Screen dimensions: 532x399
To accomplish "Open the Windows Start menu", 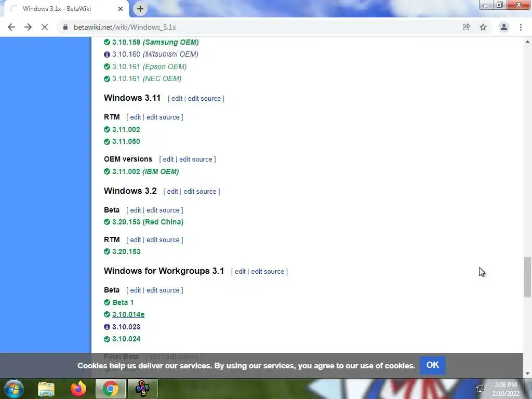I will click(x=14, y=389).
